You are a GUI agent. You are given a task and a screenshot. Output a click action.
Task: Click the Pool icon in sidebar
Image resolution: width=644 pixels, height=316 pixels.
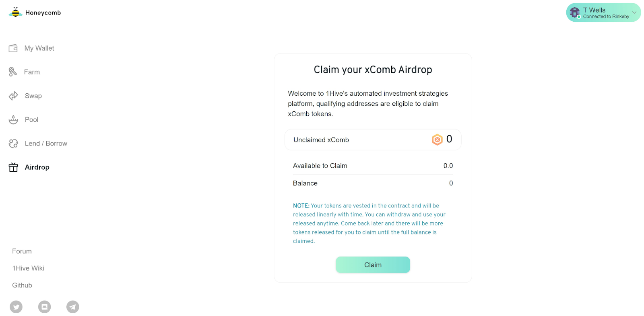point(13,119)
